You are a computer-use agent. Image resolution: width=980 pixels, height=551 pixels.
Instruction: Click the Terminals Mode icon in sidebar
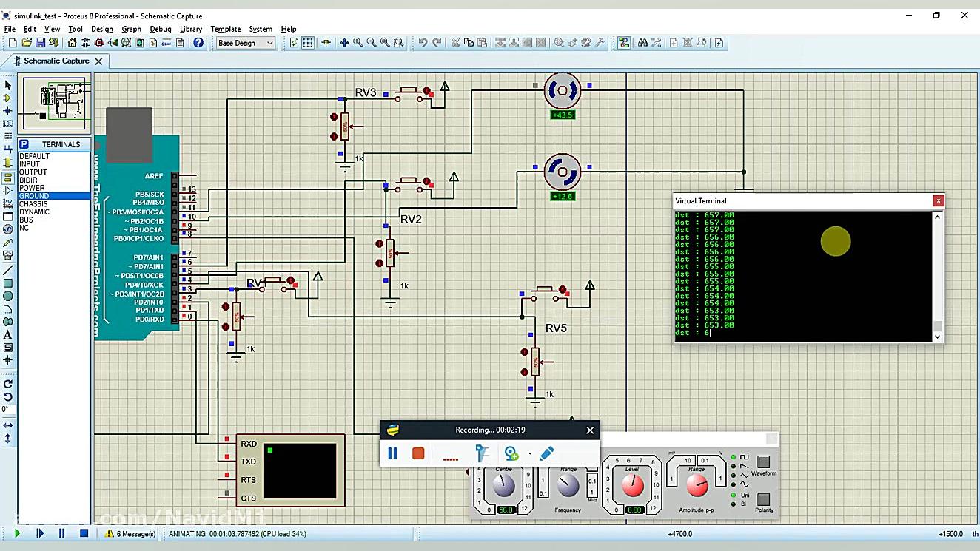click(8, 178)
